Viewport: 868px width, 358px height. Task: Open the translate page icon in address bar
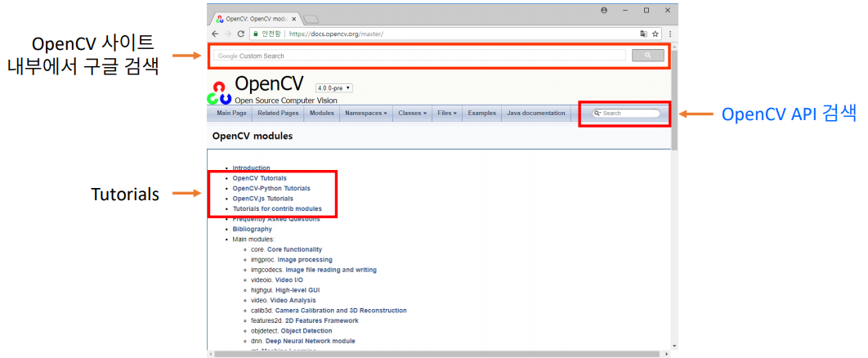coord(644,34)
